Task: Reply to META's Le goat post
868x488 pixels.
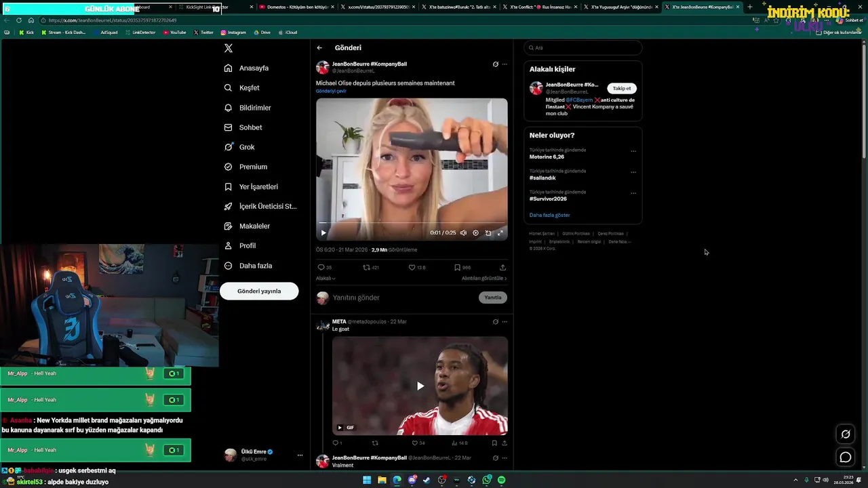Action: (x=336, y=443)
